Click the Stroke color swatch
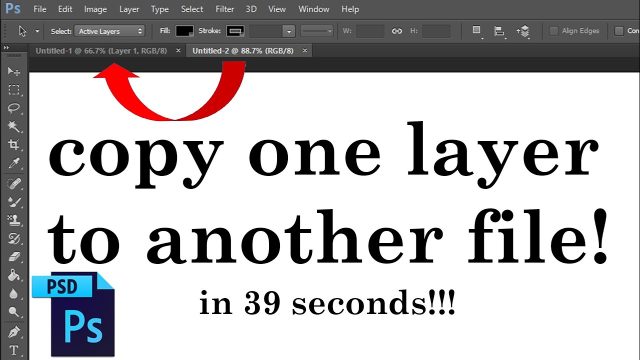This screenshot has height=360, width=640. pyautogui.click(x=236, y=31)
